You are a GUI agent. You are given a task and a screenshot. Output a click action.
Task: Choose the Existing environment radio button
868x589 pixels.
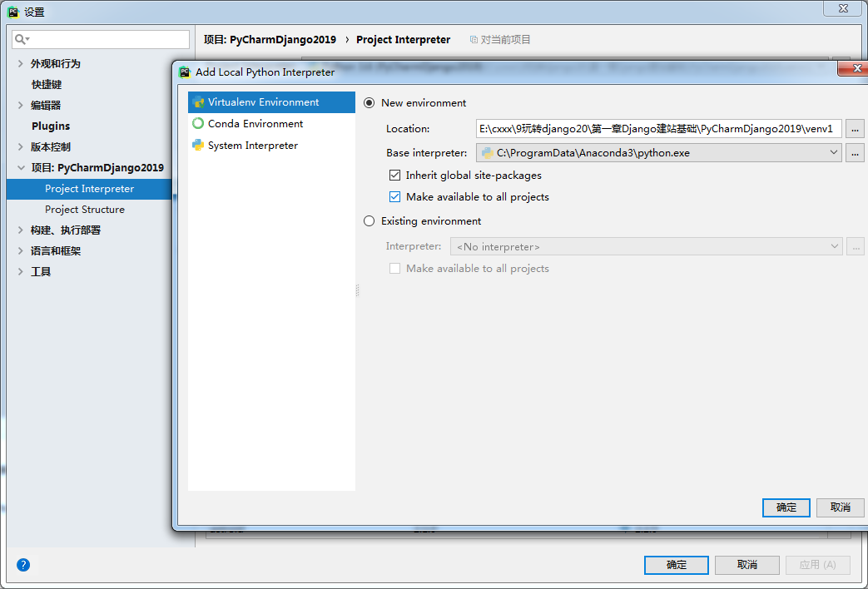(369, 221)
